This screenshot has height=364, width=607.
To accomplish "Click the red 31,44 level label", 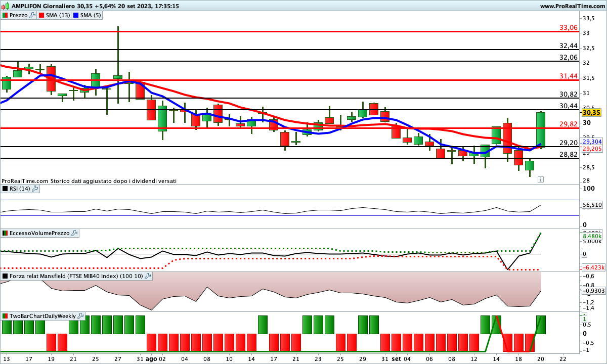I will (569, 76).
